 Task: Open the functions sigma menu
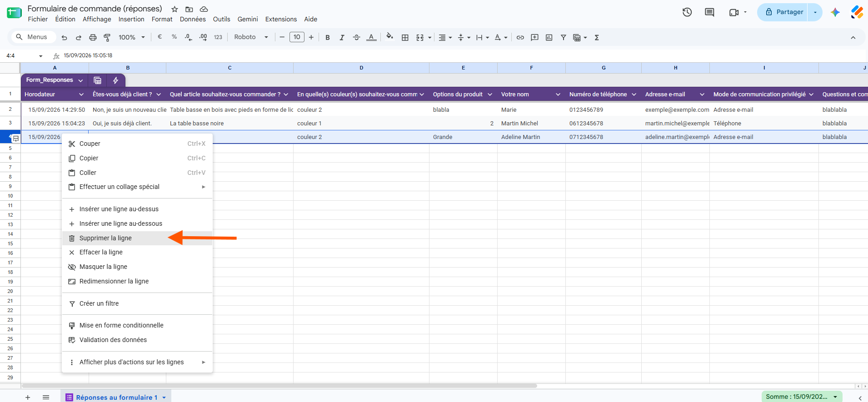[597, 37]
